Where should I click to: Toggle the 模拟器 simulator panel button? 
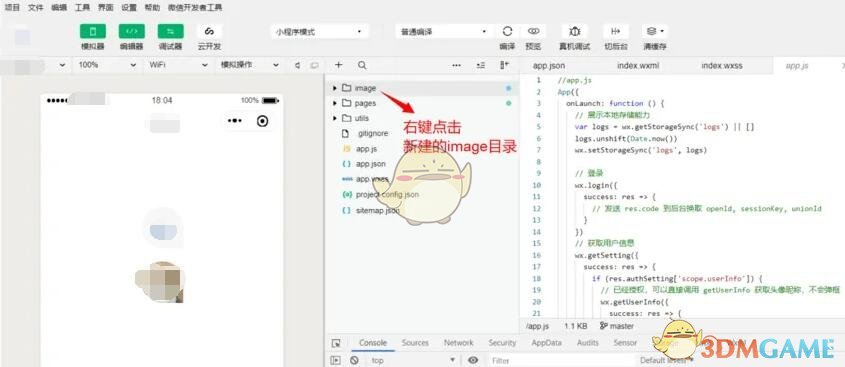tap(93, 31)
